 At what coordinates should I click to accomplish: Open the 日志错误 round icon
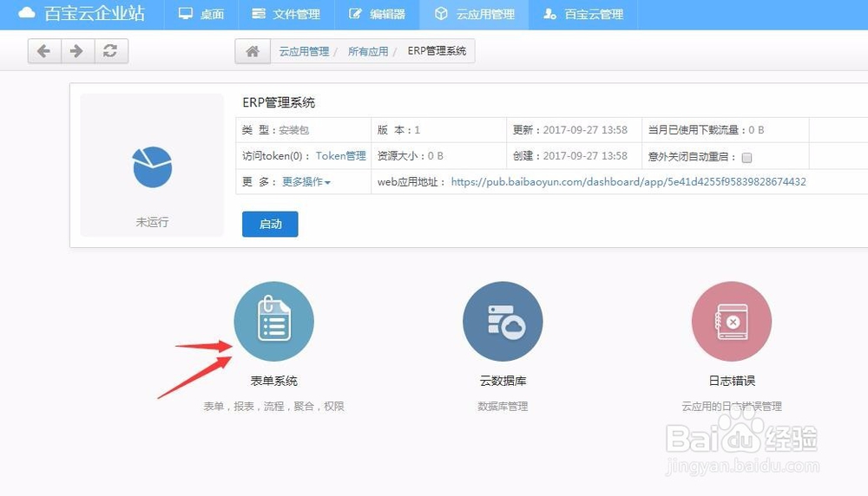(731, 321)
